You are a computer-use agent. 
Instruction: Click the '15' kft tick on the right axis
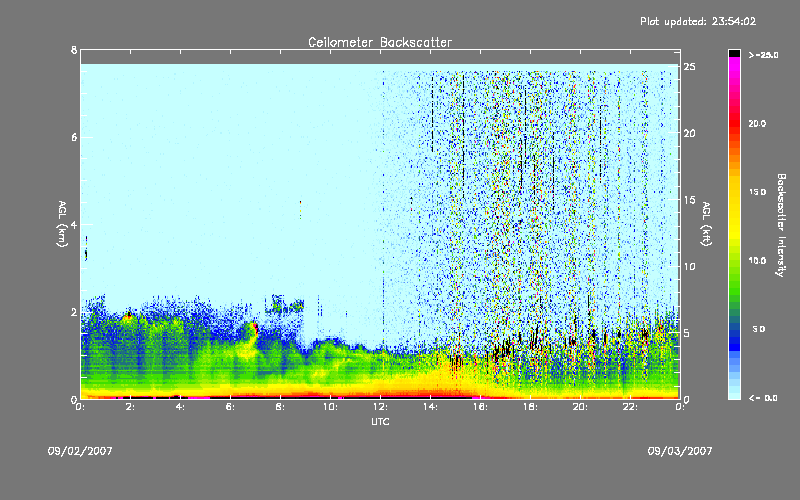690,200
